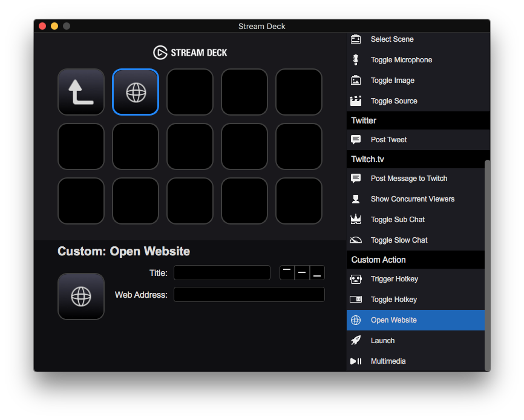524x420 pixels.
Task: Click the Web Address input field
Action: (249, 294)
